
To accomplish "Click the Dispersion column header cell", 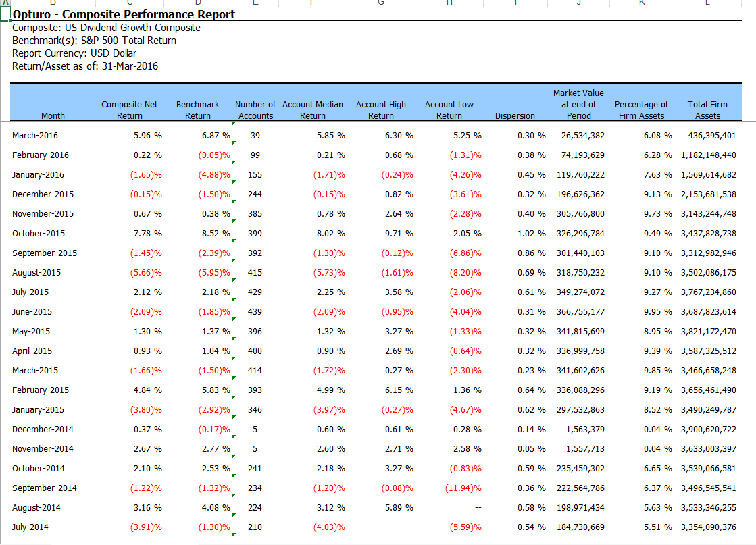I will tap(515, 116).
